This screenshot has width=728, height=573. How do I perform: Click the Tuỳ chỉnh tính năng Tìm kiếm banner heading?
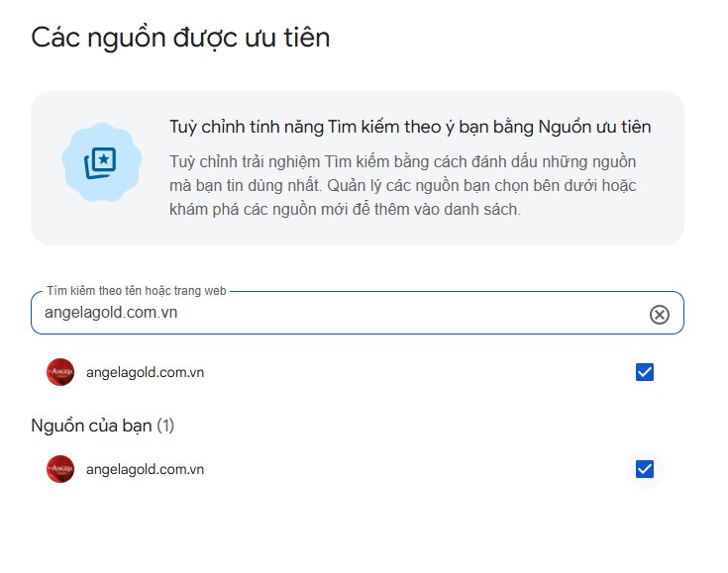pyautogui.click(x=410, y=127)
